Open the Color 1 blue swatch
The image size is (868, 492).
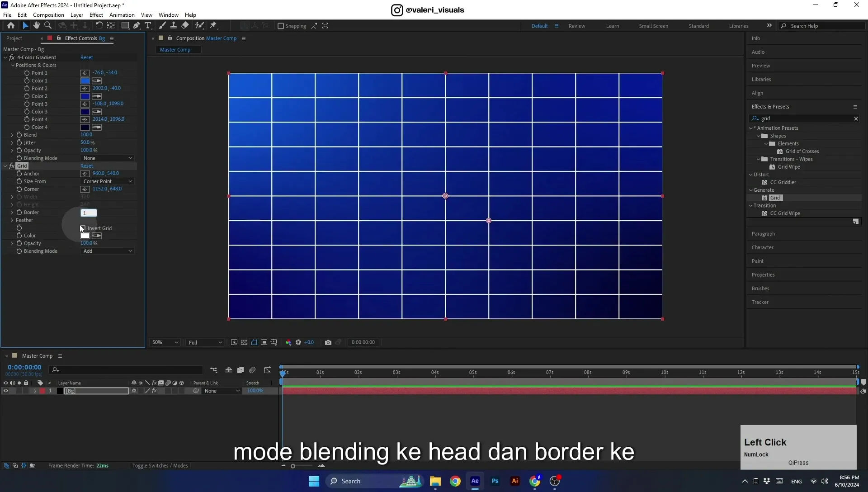(x=85, y=80)
